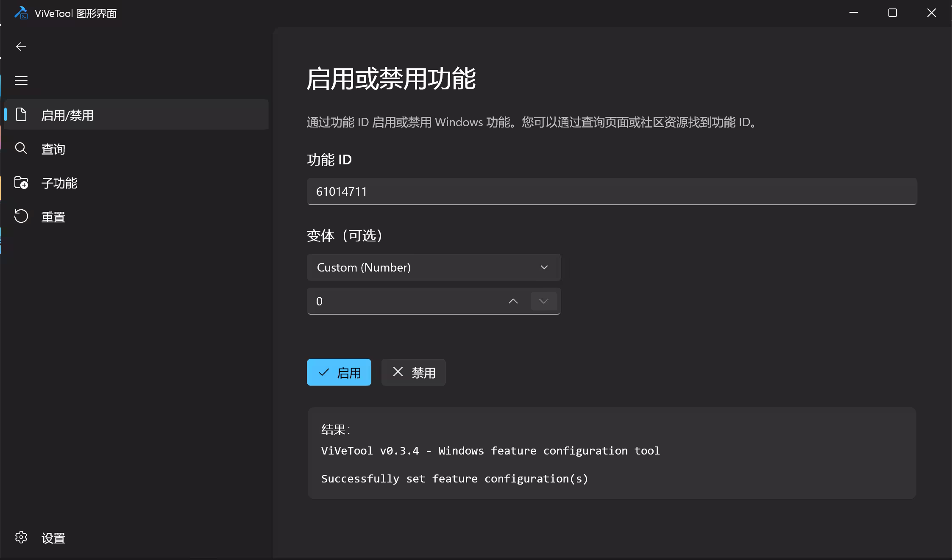Open the 启用/禁用 page
Screen dimensions: 952x560
136,115
